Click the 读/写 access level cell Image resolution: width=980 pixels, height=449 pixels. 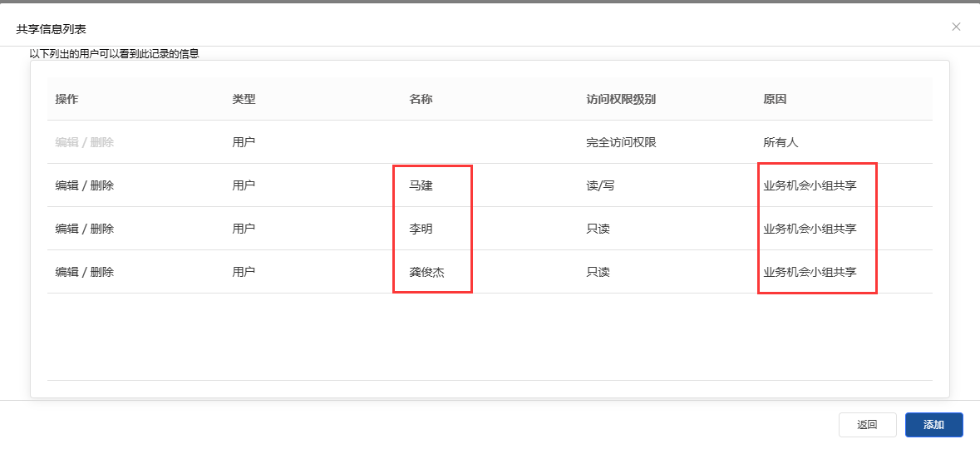click(600, 185)
